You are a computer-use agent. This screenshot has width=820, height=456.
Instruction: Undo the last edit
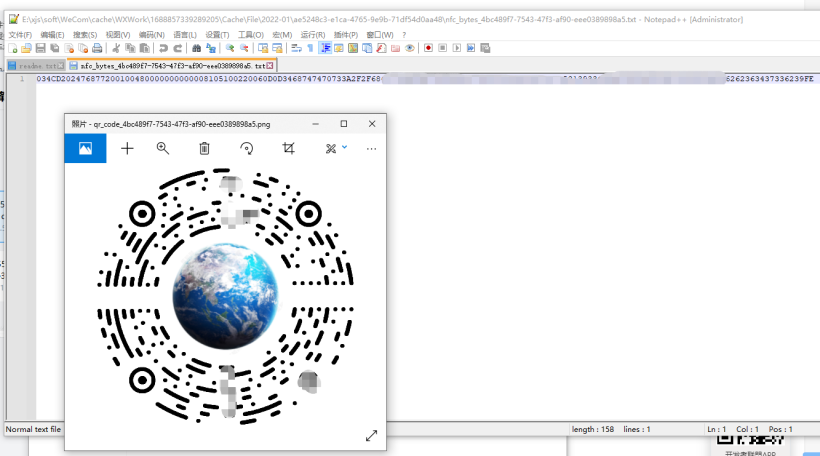pyautogui.click(x=163, y=48)
